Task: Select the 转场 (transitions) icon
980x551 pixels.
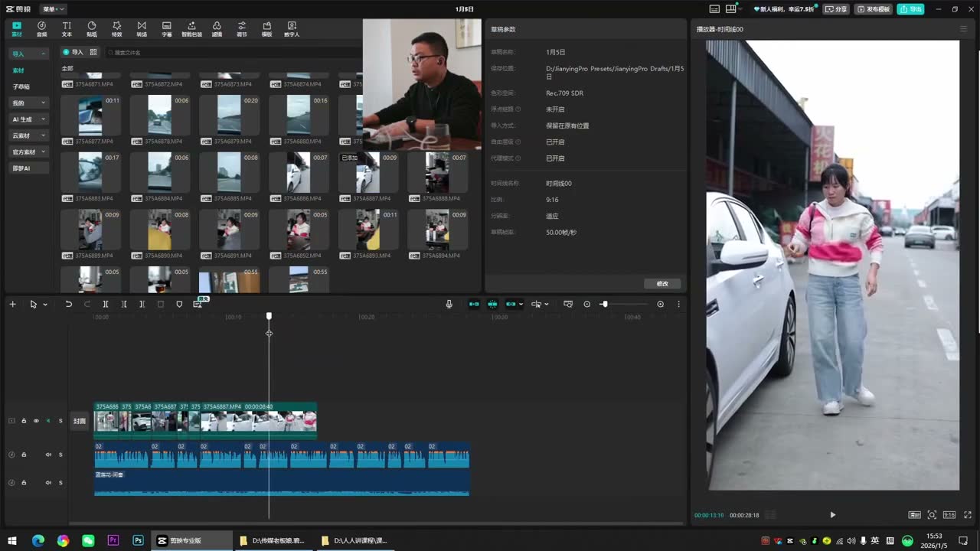Action: click(142, 29)
